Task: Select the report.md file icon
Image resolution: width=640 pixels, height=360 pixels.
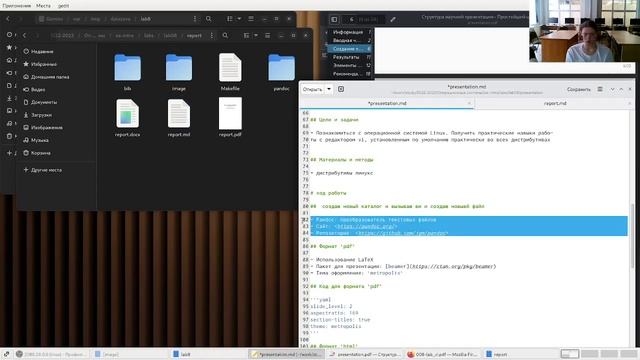Action: coord(179,113)
